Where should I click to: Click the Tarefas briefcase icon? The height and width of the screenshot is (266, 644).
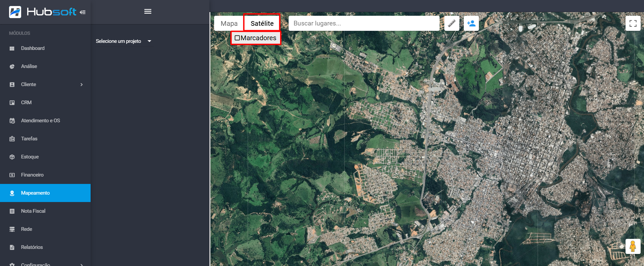click(12, 139)
